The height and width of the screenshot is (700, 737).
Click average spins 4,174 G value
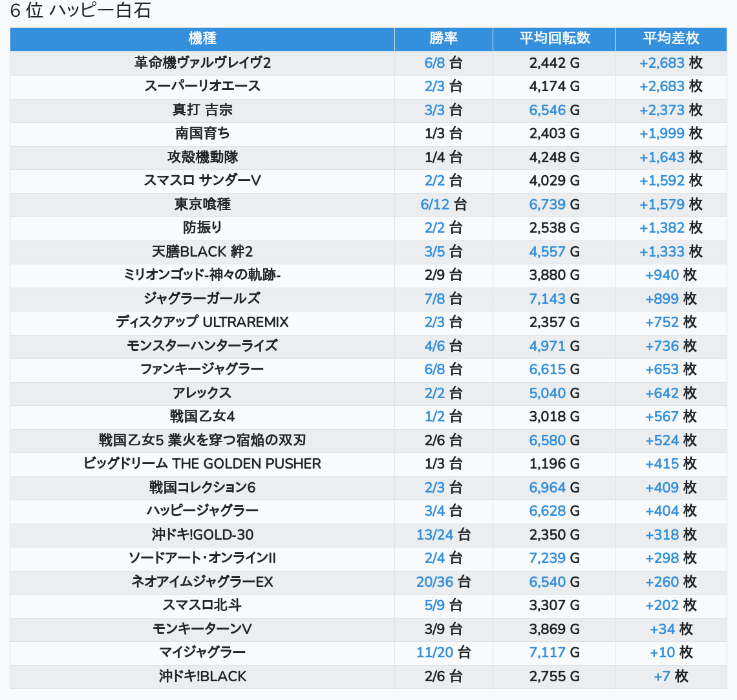click(554, 87)
